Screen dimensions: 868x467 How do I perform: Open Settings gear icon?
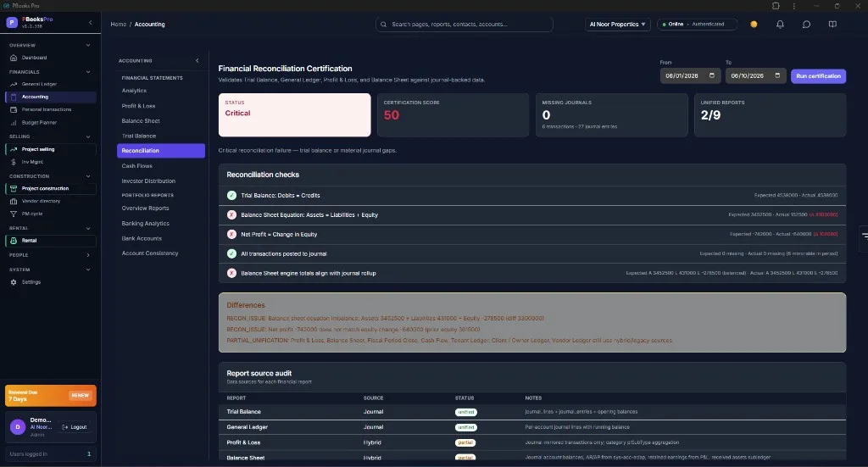(x=14, y=282)
